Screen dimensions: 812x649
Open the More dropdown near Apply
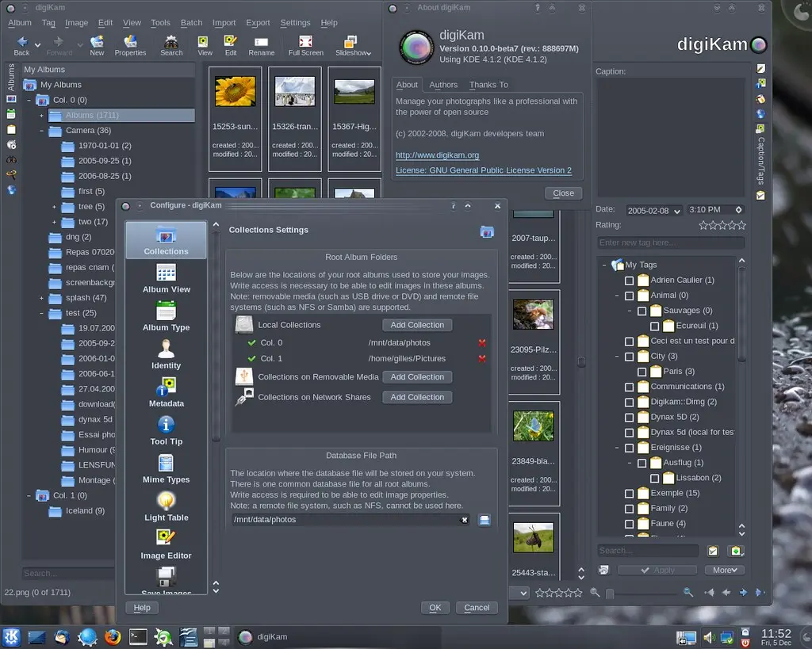tap(724, 569)
